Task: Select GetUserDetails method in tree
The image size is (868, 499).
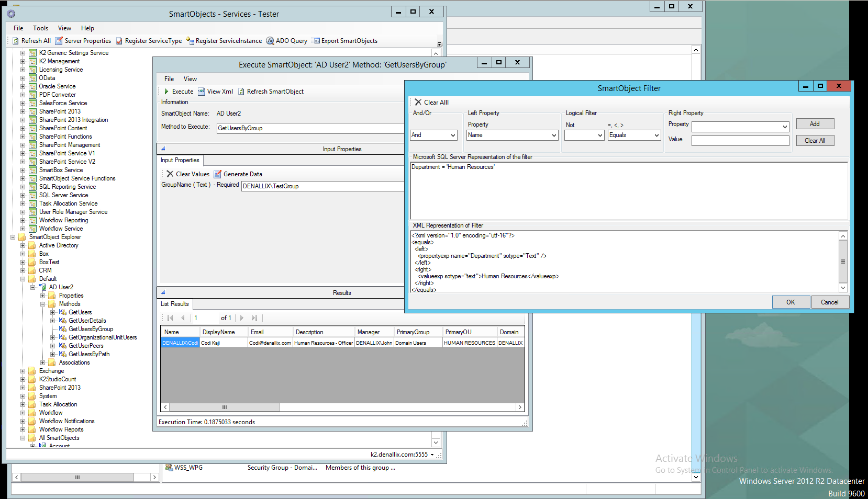Action: click(87, 321)
